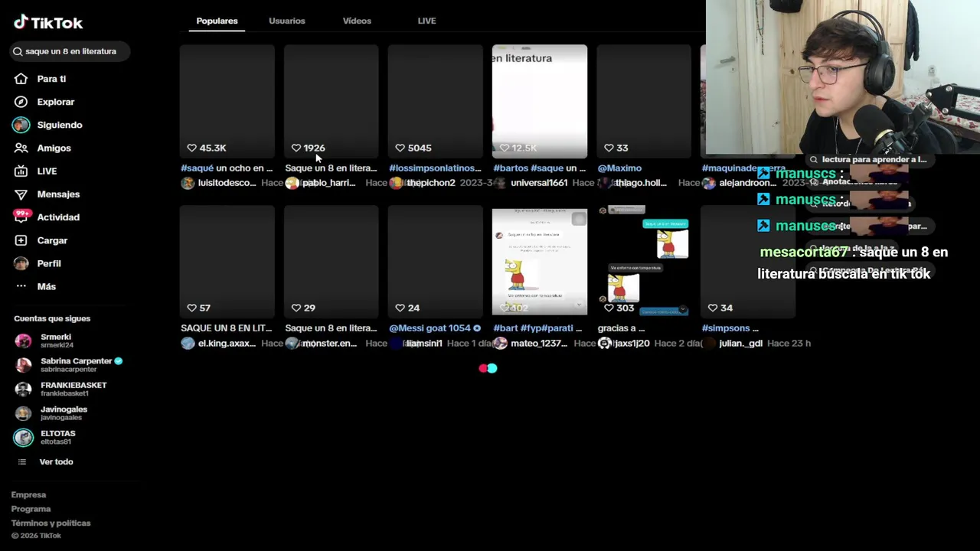Click the 'SAQUE UN 8 EN LIT...' caption

(x=227, y=328)
